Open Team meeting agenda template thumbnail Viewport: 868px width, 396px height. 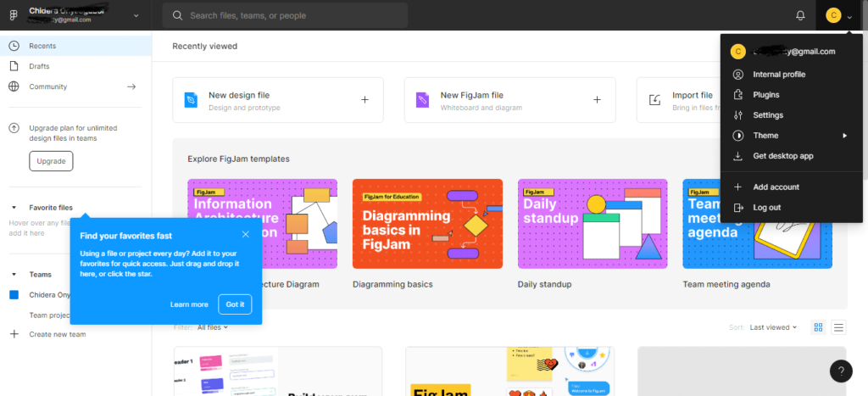click(x=757, y=224)
